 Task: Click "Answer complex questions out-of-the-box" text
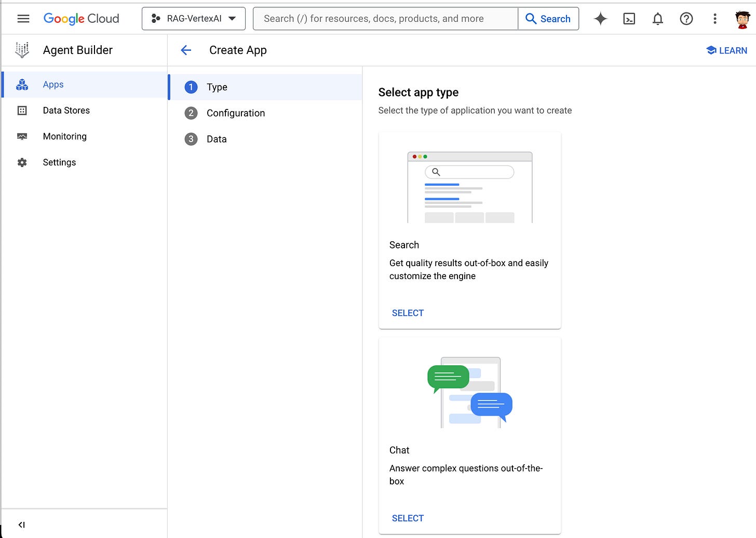click(x=466, y=475)
